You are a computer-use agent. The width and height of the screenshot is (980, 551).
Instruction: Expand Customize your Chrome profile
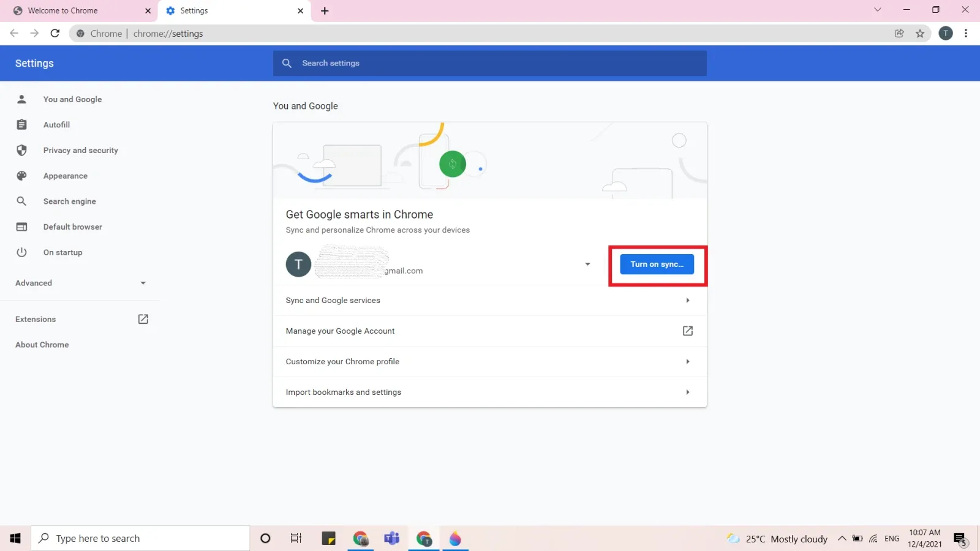click(x=490, y=362)
